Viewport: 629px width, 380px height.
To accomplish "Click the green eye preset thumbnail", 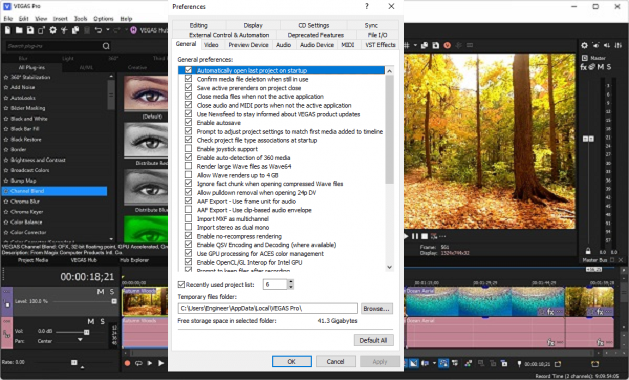I will (x=146, y=229).
